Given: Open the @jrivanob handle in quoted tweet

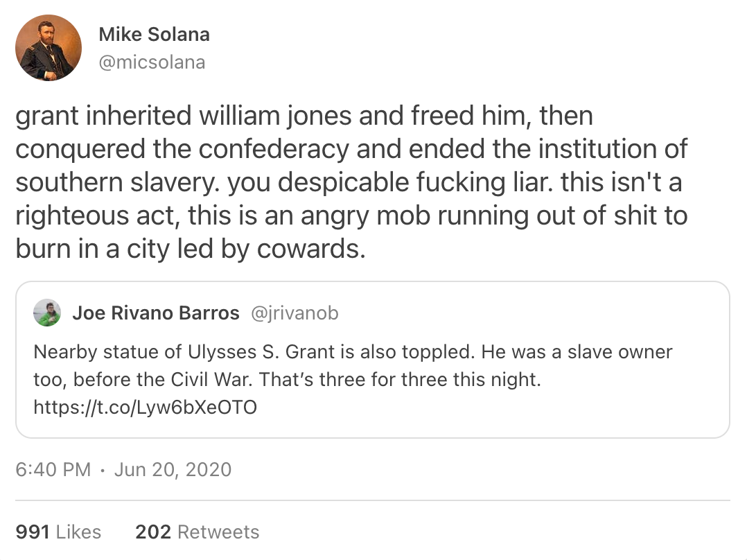Looking at the screenshot, I should [x=295, y=313].
